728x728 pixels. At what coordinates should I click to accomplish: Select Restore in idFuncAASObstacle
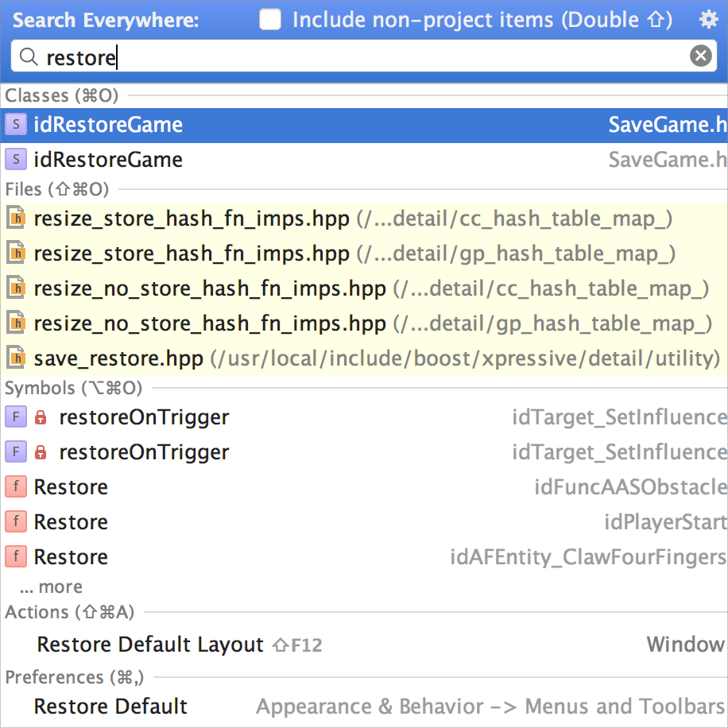tap(364, 487)
